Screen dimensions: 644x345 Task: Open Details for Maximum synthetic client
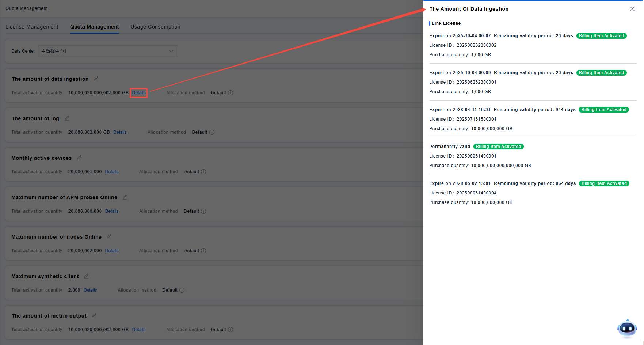[x=90, y=290]
